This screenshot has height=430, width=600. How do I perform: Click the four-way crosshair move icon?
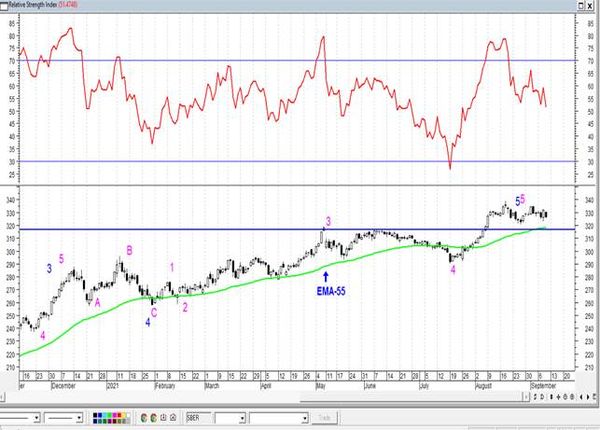(x=558, y=397)
